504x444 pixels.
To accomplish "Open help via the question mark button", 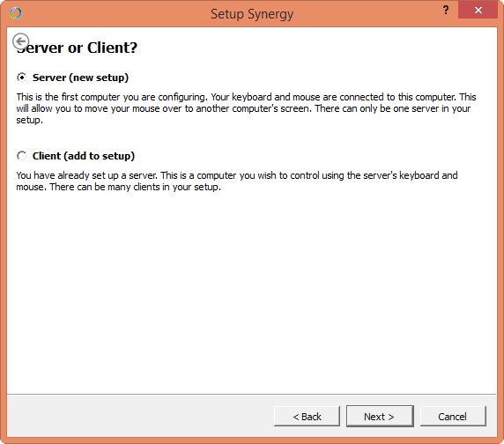I will coord(446,10).
